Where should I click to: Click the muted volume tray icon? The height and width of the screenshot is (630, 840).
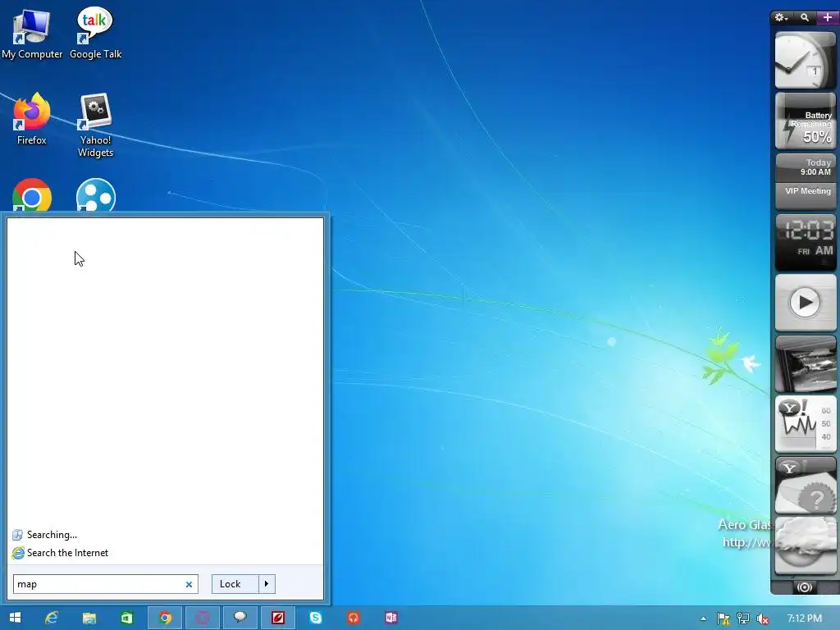point(763,619)
